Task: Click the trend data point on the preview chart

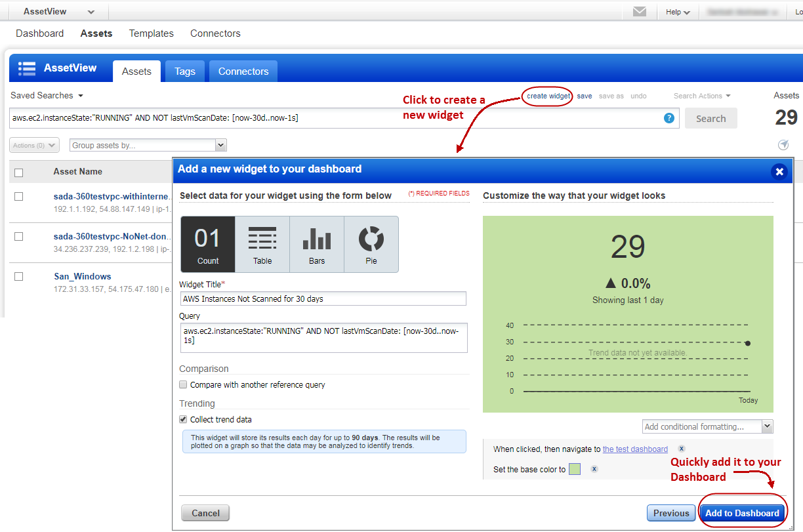Action: tap(748, 343)
